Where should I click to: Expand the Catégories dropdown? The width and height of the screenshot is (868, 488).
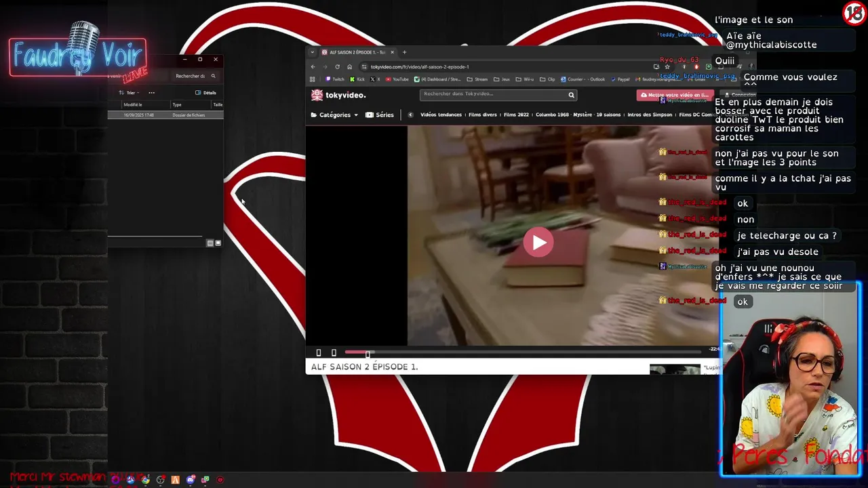[x=334, y=115]
